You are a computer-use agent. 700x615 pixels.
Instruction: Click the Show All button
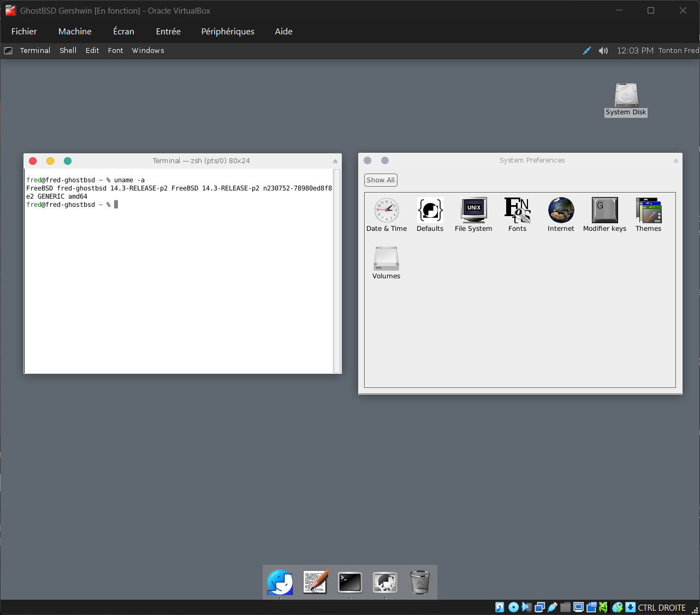tap(381, 180)
